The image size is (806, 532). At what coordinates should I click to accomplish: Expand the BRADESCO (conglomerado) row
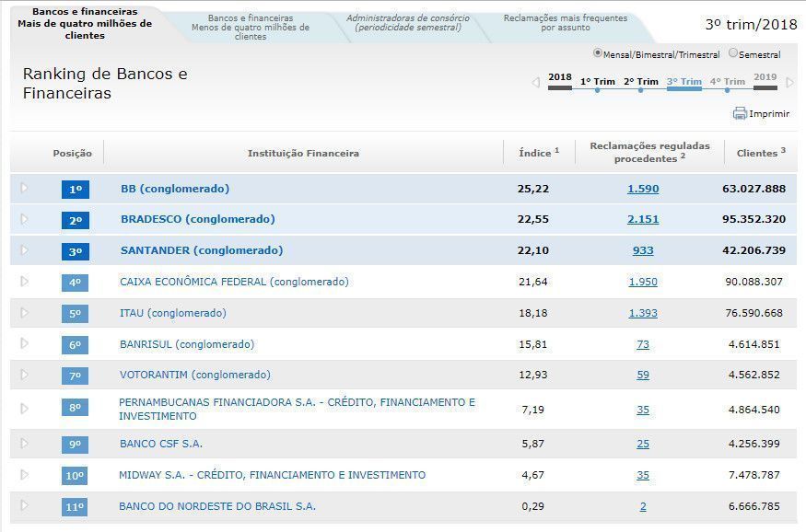[23, 220]
